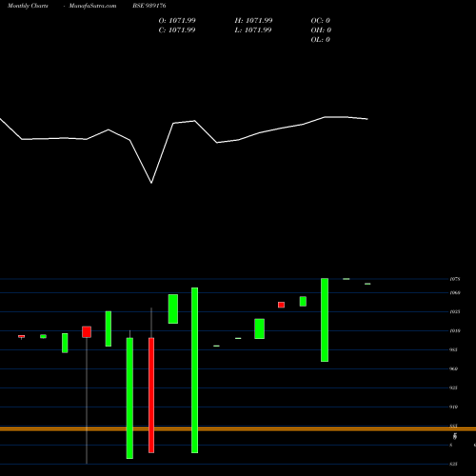Image resolution: width=476 pixels, height=476 pixels.
Task: Click the 960 price axis label
Action: pyautogui.click(x=454, y=368)
